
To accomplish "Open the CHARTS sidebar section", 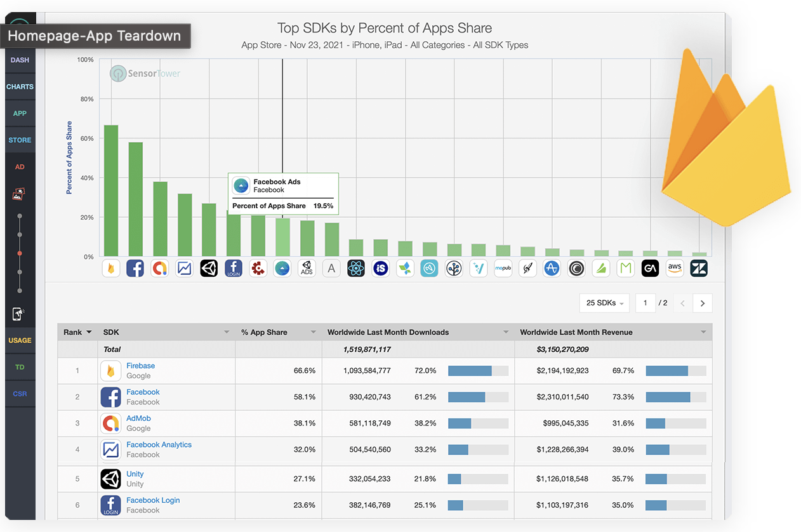I will click(x=20, y=87).
